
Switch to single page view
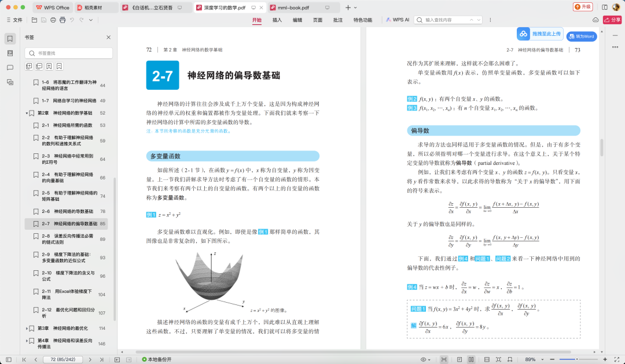(x=459, y=359)
